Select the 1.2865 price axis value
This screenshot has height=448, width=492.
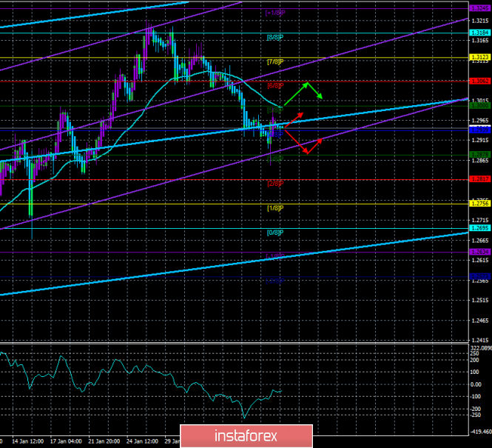click(480, 161)
